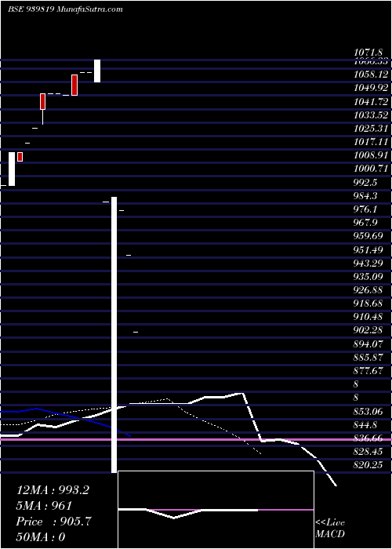The width and height of the screenshot is (392, 549).
Task: Click the 976.1 price axis label
Action: coord(365,209)
